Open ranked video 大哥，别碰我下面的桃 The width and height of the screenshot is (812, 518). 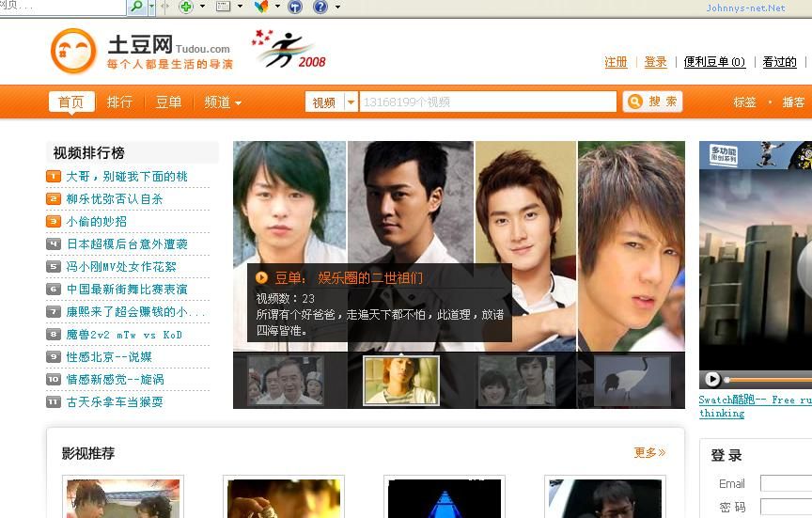126,177
